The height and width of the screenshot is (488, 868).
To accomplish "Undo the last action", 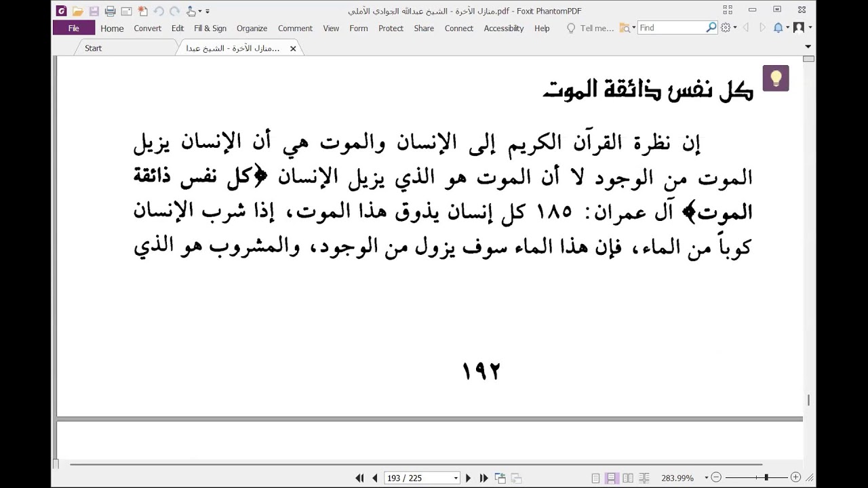I will click(159, 11).
